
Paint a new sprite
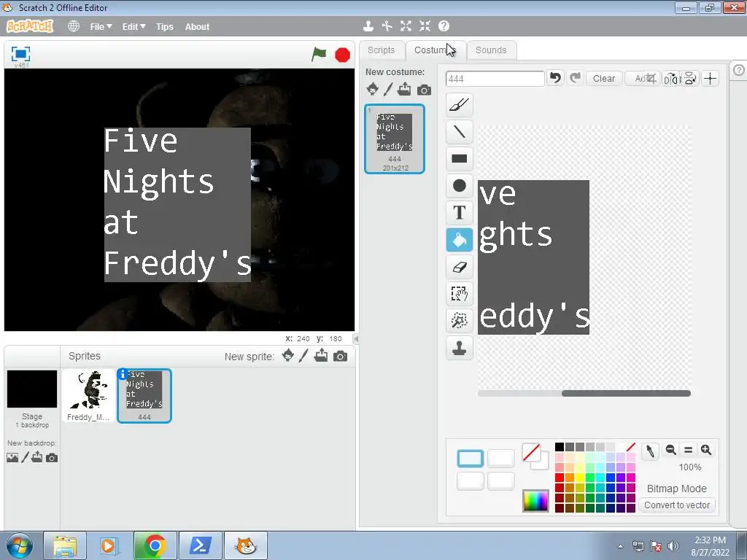pyautogui.click(x=303, y=356)
